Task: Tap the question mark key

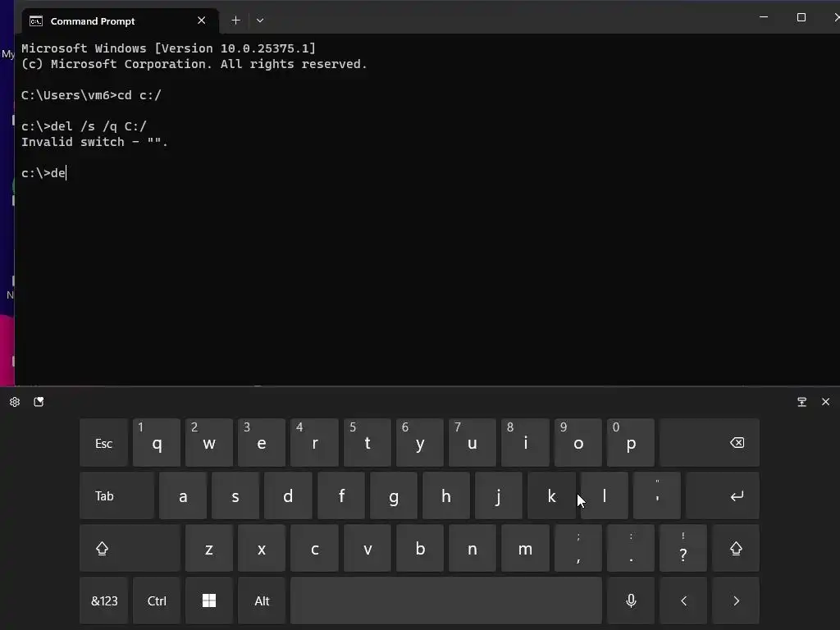Action: 683,549
